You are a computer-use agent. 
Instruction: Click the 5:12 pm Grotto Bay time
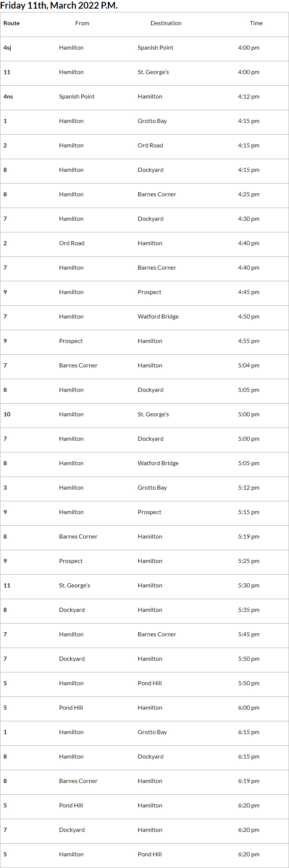click(248, 488)
